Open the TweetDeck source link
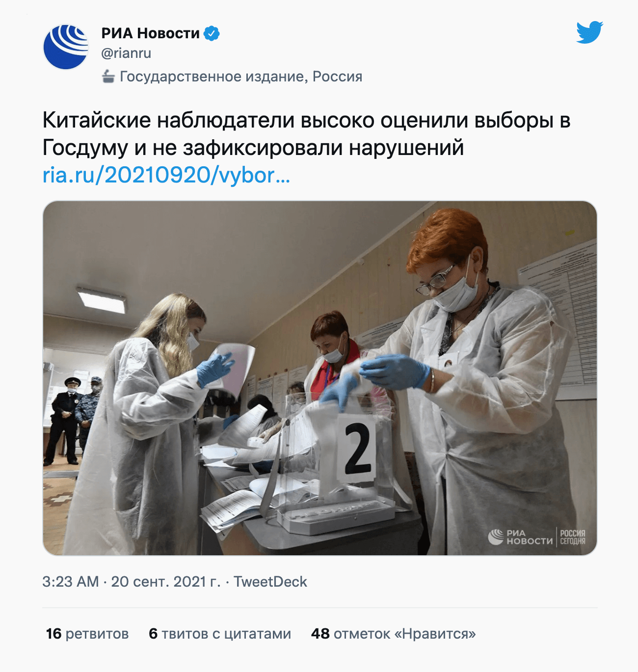The image size is (638, 672). point(270,582)
